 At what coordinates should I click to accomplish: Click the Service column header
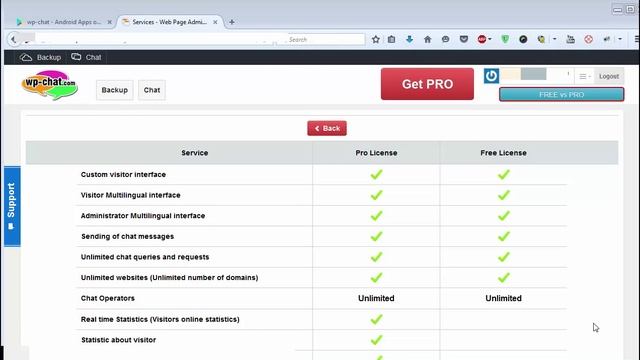click(195, 153)
